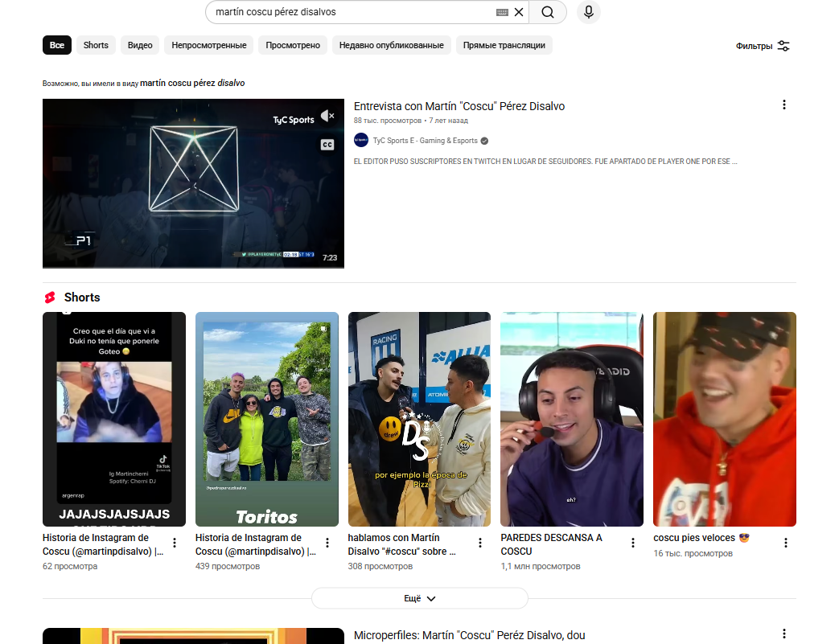Open the Filters sliders icon

[x=783, y=46]
